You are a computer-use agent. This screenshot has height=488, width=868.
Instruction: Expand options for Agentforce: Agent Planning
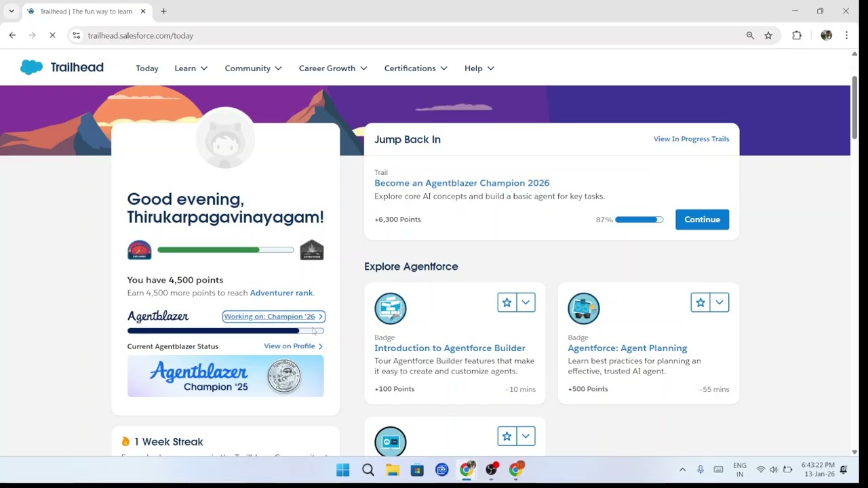coord(719,302)
